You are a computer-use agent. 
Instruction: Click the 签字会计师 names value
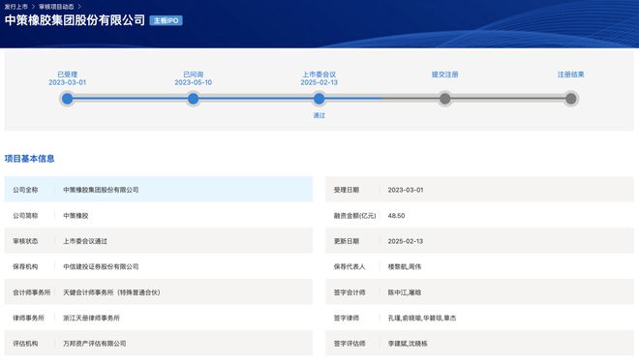click(405, 292)
